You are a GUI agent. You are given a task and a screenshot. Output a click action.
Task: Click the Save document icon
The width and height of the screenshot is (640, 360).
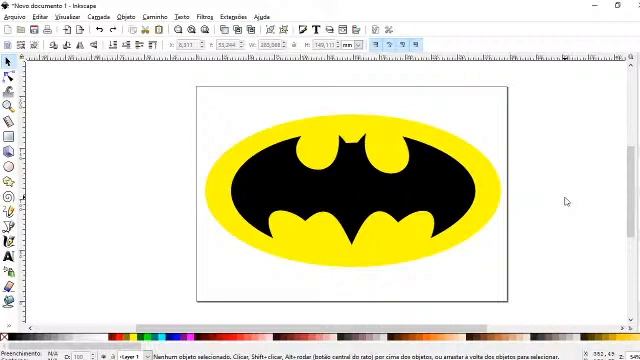34,29
